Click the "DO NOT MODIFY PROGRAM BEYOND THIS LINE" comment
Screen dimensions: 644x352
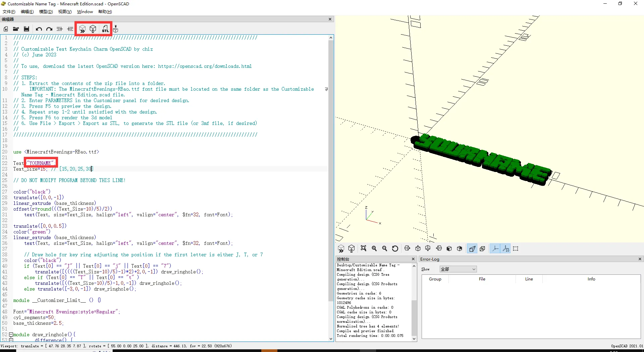[69, 180]
